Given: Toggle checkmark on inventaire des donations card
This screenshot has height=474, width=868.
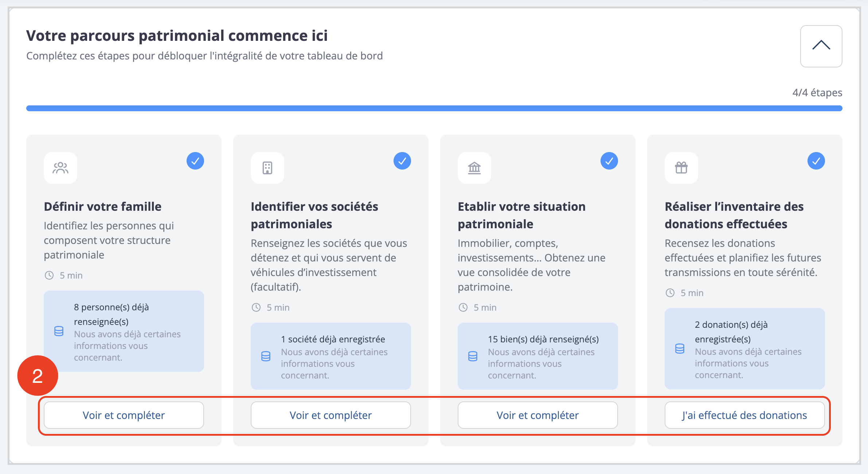Looking at the screenshot, I should [816, 161].
